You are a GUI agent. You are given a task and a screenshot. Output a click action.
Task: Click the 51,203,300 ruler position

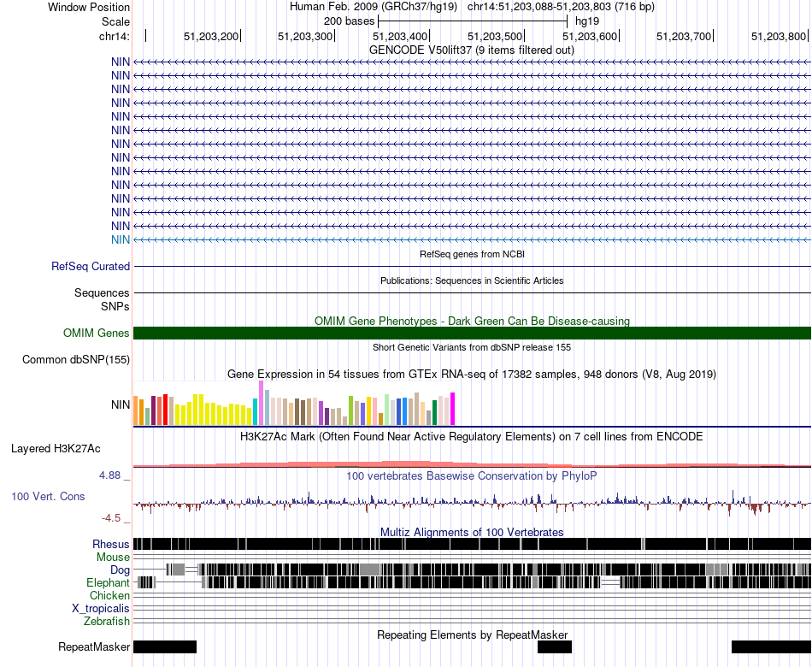(305, 36)
